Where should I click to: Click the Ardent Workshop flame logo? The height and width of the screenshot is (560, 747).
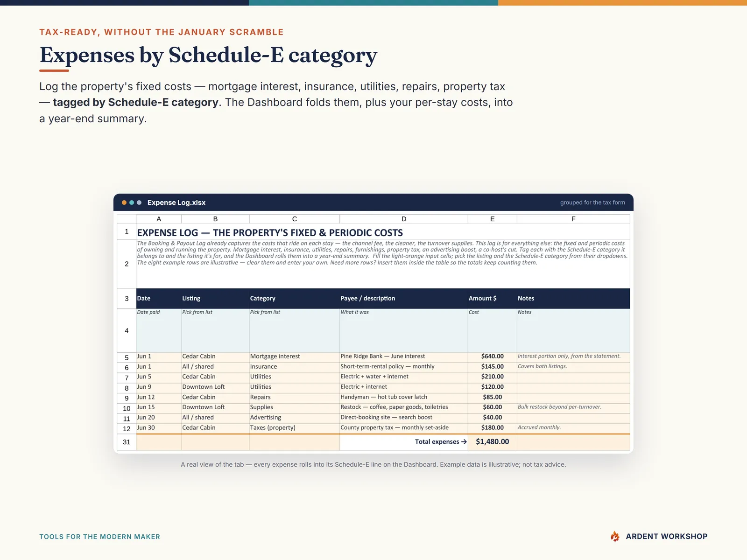pyautogui.click(x=615, y=536)
